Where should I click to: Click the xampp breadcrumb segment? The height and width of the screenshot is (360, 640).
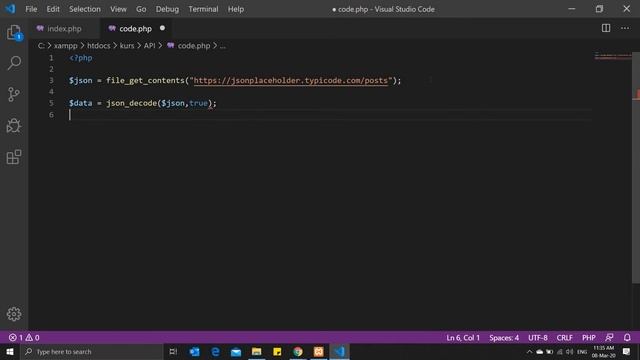click(65, 46)
